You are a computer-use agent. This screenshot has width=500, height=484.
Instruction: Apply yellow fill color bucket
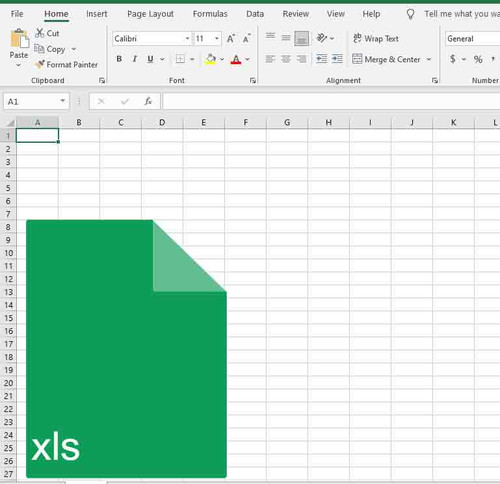pos(211,59)
